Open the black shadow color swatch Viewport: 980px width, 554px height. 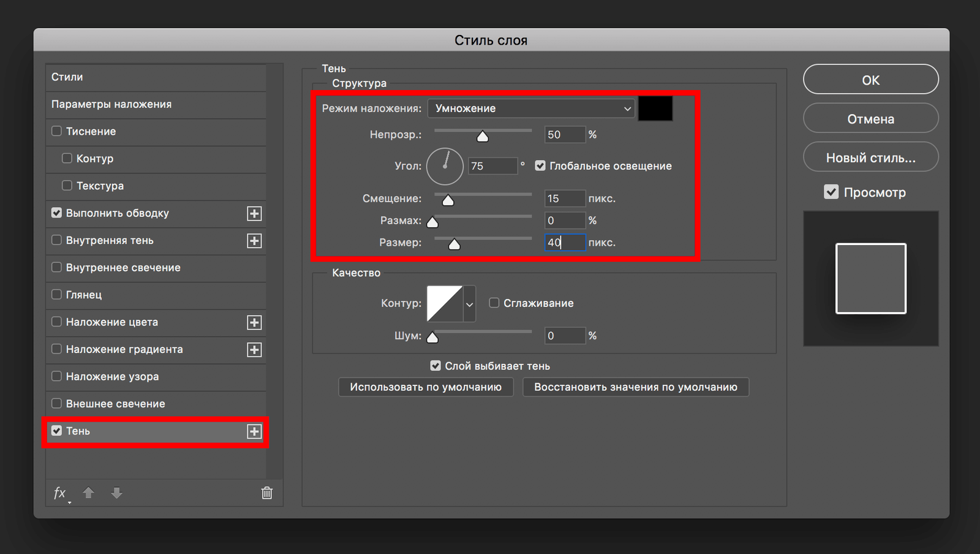coord(655,108)
